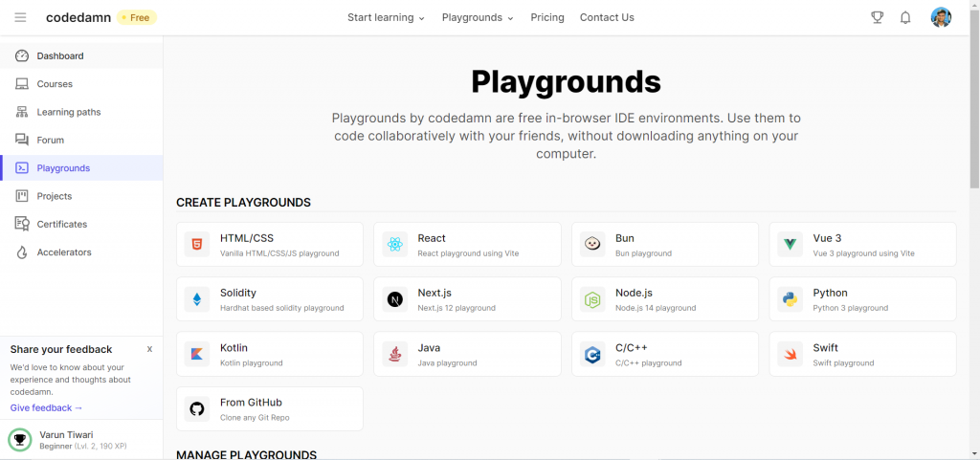
Task: Create a Node.js playground
Action: point(665,299)
